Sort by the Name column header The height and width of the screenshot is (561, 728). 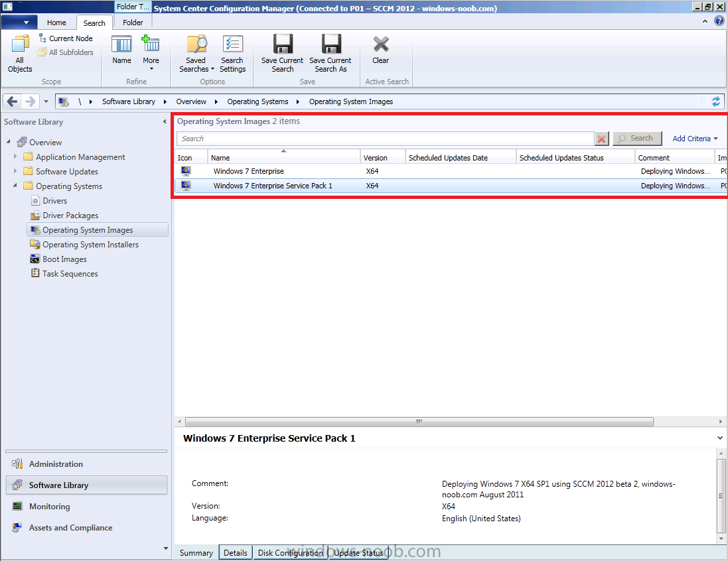(283, 158)
